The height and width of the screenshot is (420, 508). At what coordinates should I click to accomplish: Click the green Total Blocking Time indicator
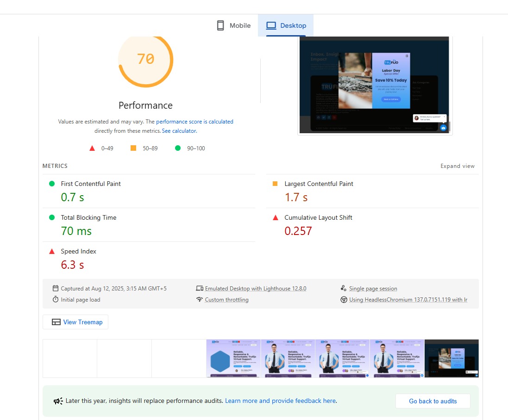click(x=52, y=217)
